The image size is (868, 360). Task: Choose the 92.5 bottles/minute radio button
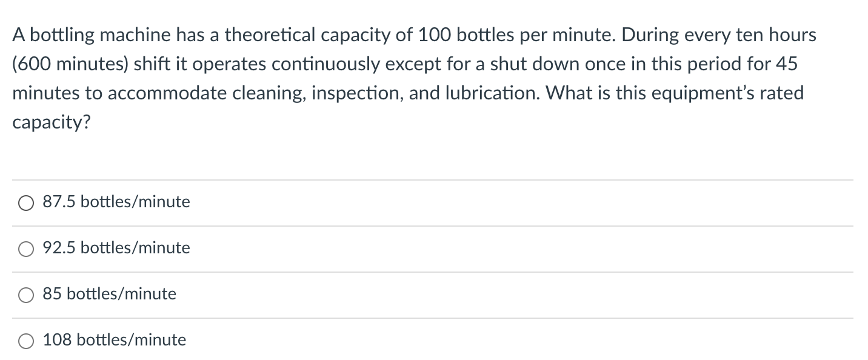click(x=26, y=250)
